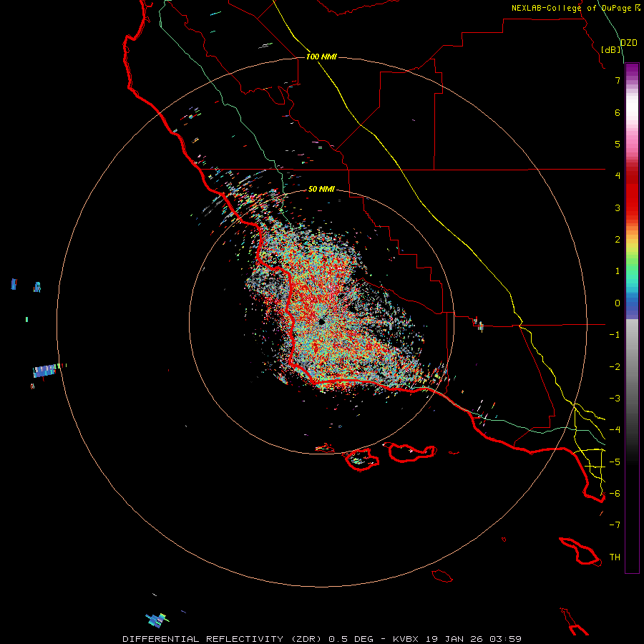Click the 100 NMI range ring label

tap(321, 57)
